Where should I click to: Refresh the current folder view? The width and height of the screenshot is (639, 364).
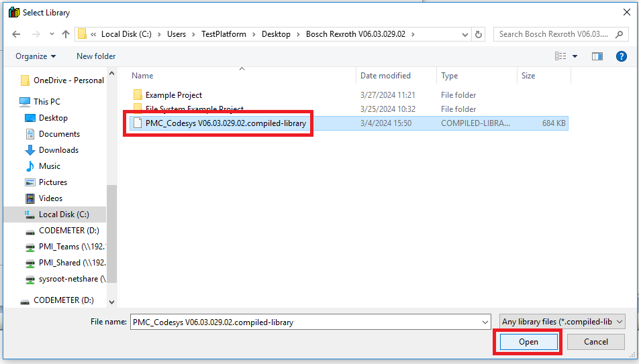click(x=479, y=34)
